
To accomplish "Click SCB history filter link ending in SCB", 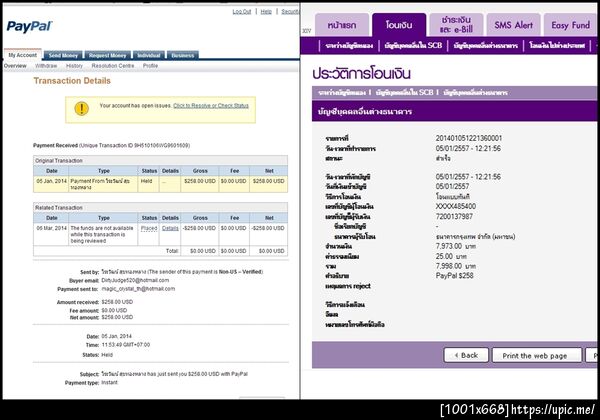I will 404,93.
